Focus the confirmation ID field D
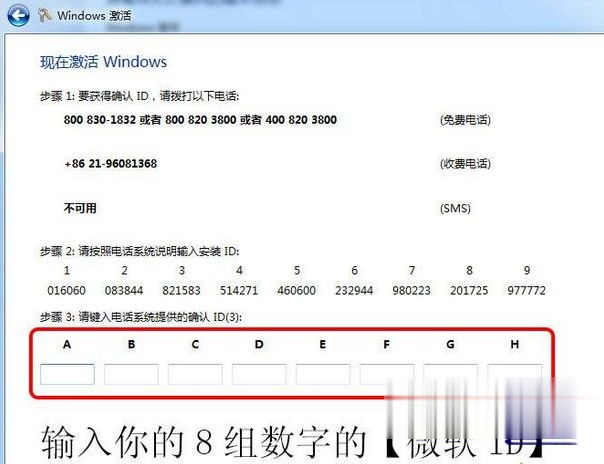The image size is (604, 464). coord(259,374)
